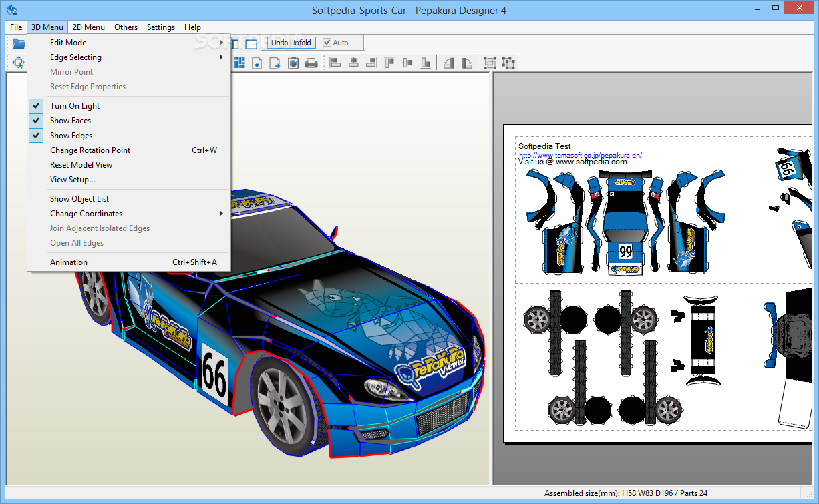Open the Others menu
This screenshot has width=819, height=504.
pyautogui.click(x=126, y=27)
